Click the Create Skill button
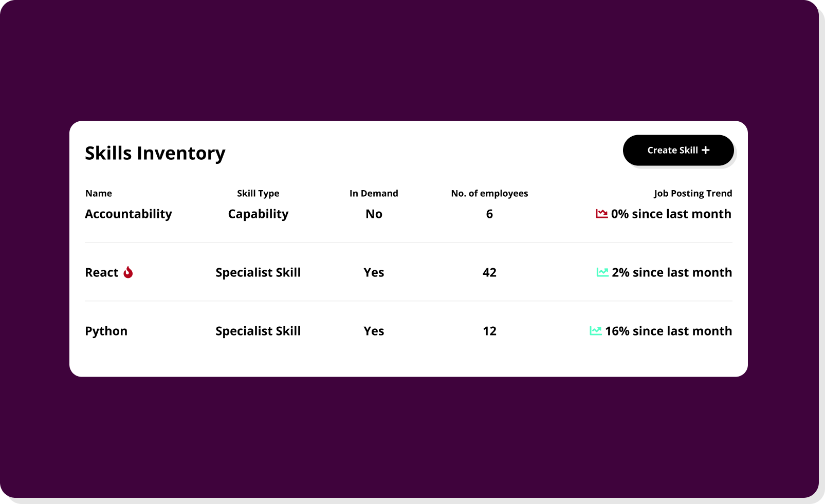Viewport: 825px width, 504px height. pyautogui.click(x=678, y=150)
